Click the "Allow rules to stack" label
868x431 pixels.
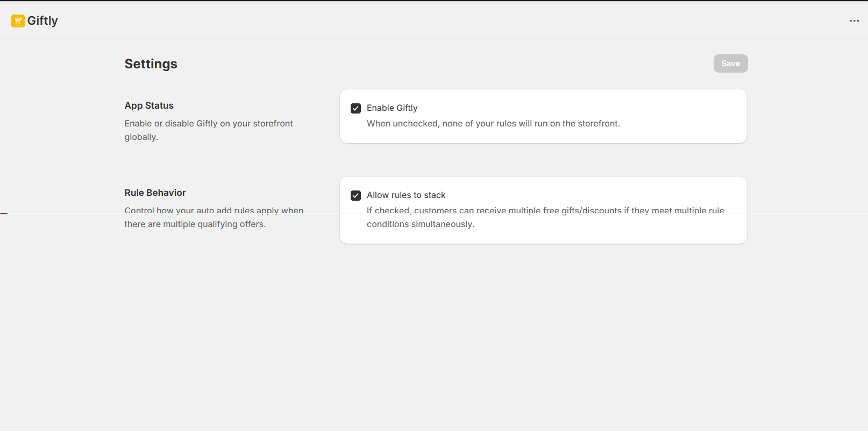point(406,195)
